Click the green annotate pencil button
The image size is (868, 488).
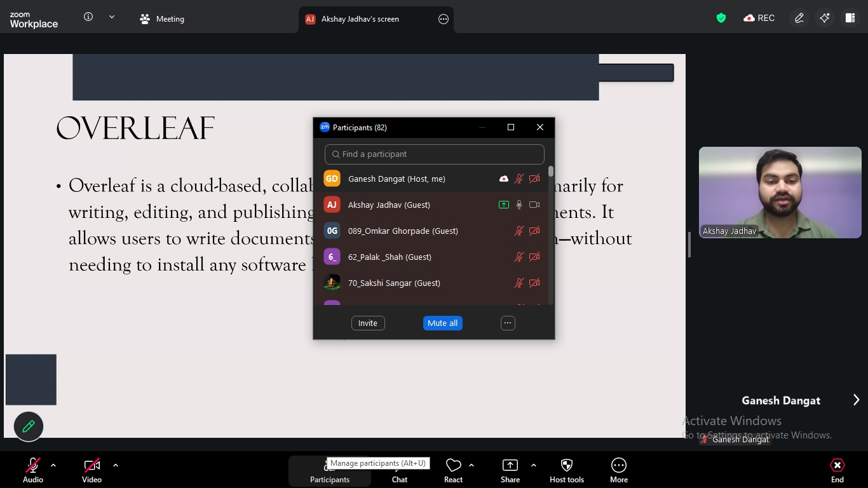pyautogui.click(x=29, y=426)
